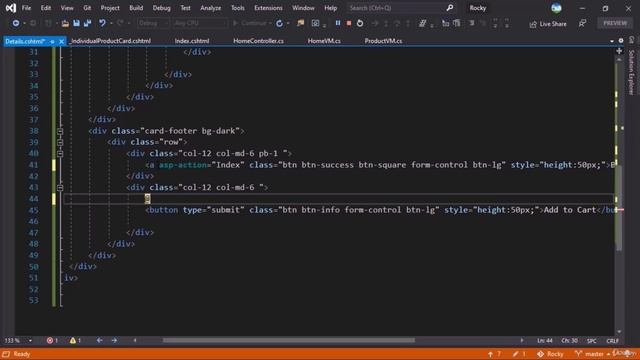Image resolution: width=640 pixels, height=360 pixels.
Task: Open the Any CPU platform dropdown
Action: pyautogui.click(x=200, y=23)
